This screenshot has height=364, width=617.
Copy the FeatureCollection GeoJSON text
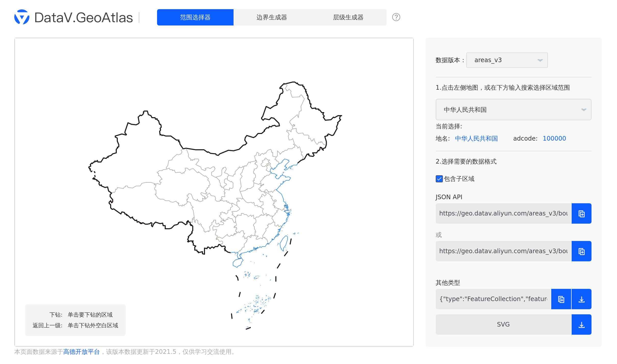point(561,299)
